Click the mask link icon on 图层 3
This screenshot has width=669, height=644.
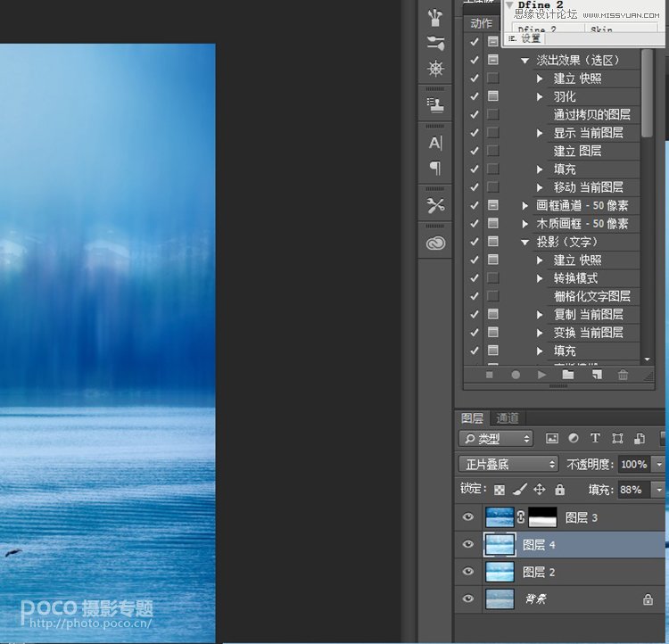[x=521, y=517]
